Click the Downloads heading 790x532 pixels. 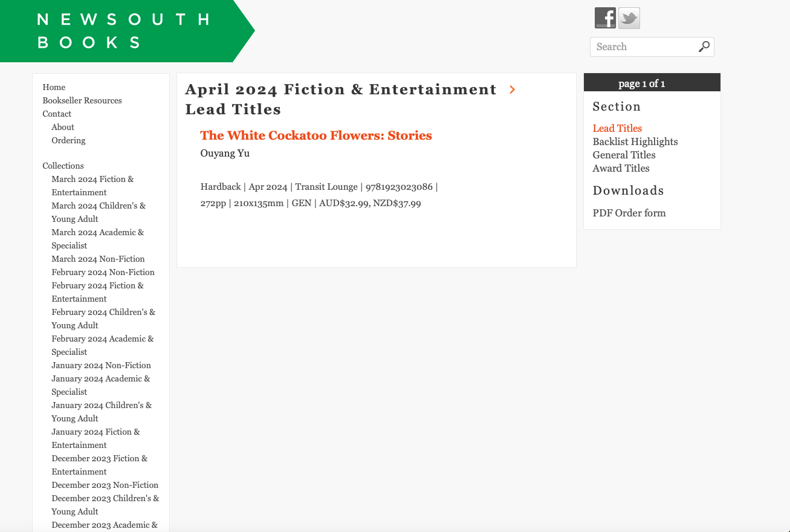[x=628, y=190]
